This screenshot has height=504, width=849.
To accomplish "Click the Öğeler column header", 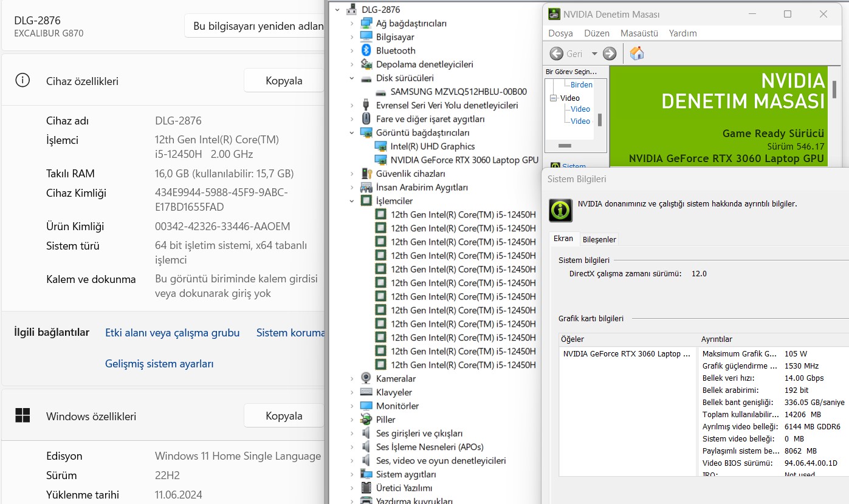I will point(627,339).
